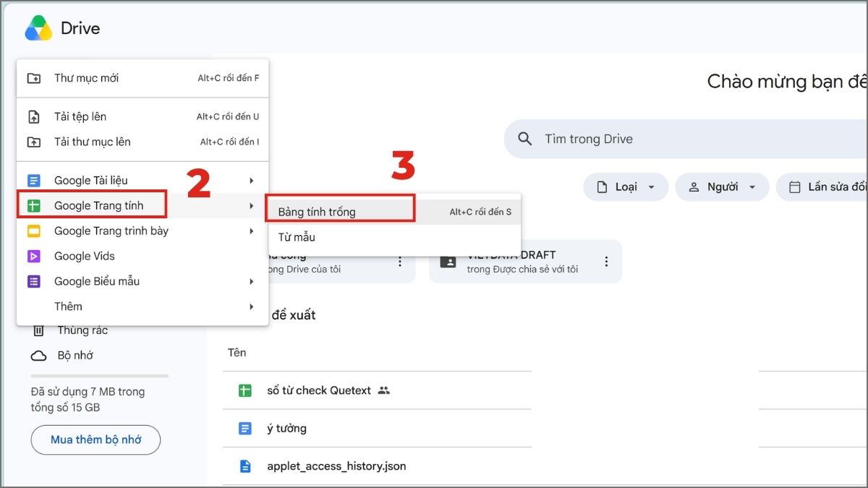Expand the Google Tài liệu submenu arrow
This screenshot has height=488, width=868.
point(251,180)
